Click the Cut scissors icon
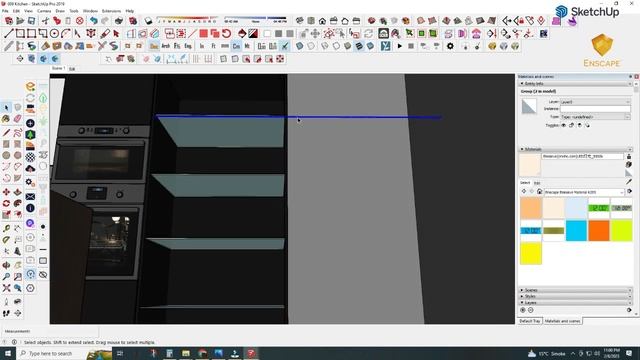 coord(45,21)
